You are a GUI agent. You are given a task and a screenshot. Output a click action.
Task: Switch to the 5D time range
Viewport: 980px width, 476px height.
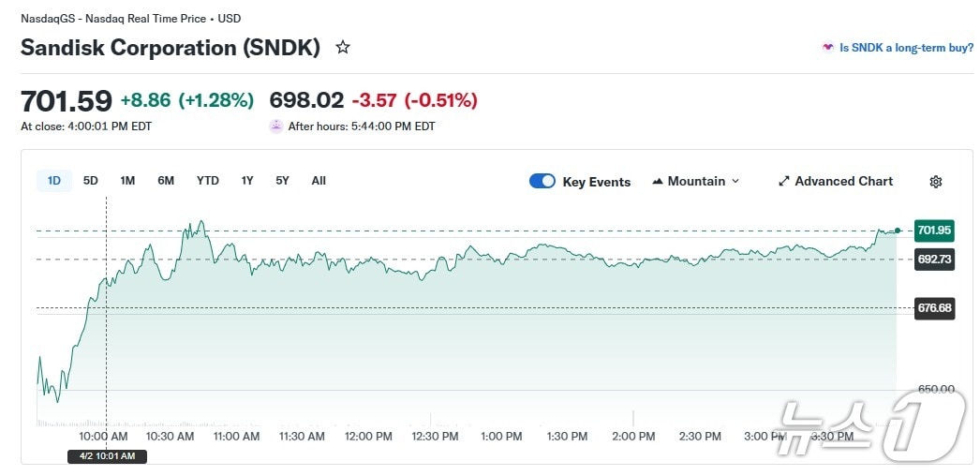click(91, 181)
